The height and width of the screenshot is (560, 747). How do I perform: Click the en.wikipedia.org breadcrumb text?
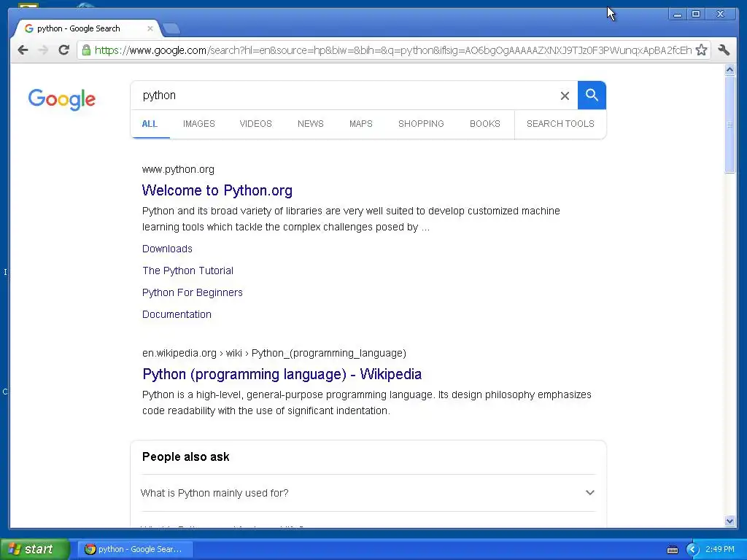pyautogui.click(x=274, y=354)
